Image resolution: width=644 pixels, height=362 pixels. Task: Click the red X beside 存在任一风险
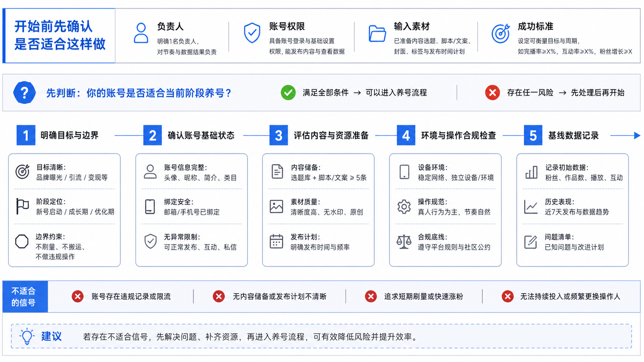click(492, 92)
